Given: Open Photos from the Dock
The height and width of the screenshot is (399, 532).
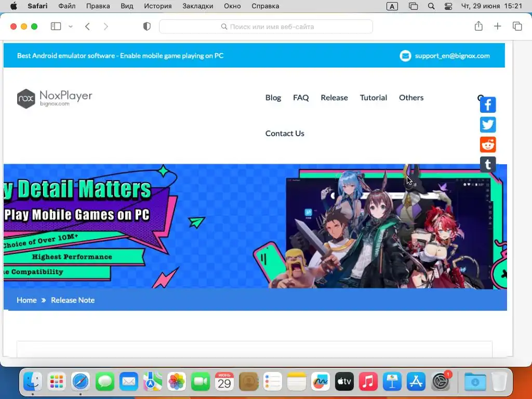Looking at the screenshot, I should [177, 382].
